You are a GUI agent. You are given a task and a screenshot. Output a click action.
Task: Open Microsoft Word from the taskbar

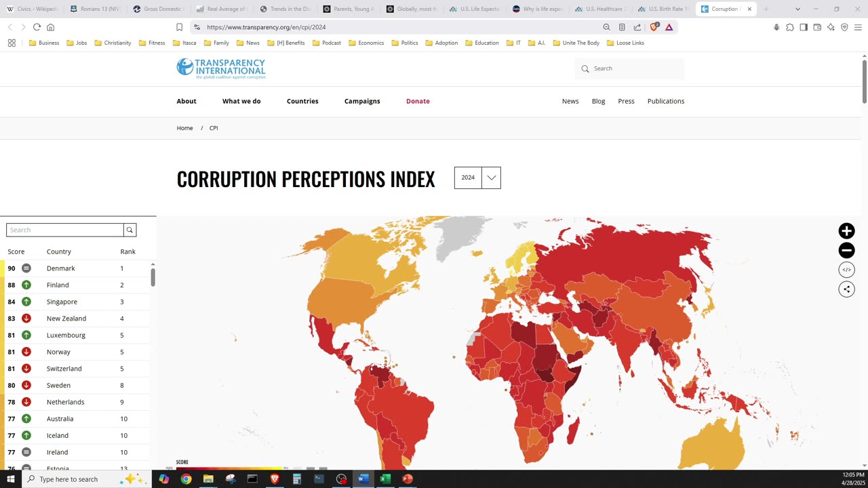click(362, 479)
